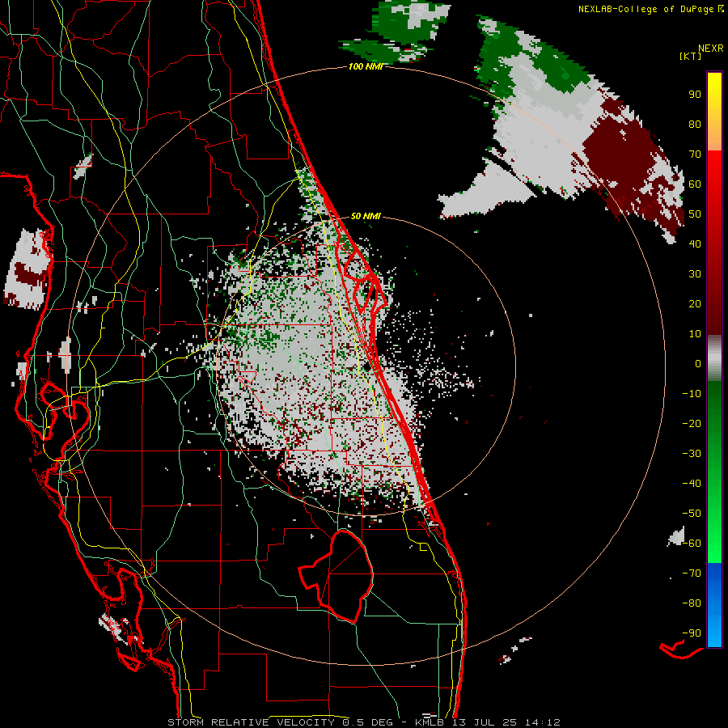Click the 80 value on the velocity scale
Image resolution: width=728 pixels, height=728 pixels.
pos(695,124)
